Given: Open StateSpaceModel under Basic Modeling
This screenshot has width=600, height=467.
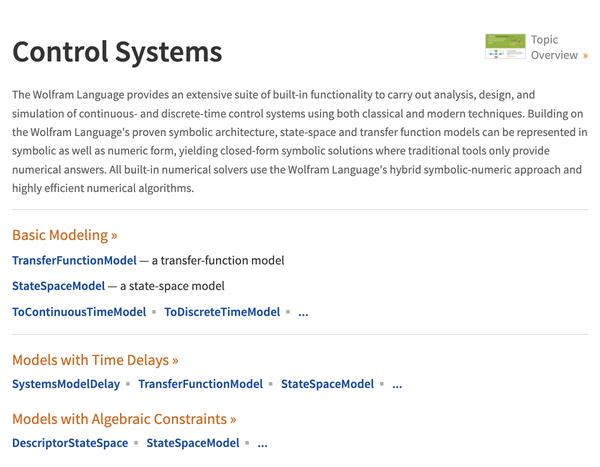Looking at the screenshot, I should (59, 286).
